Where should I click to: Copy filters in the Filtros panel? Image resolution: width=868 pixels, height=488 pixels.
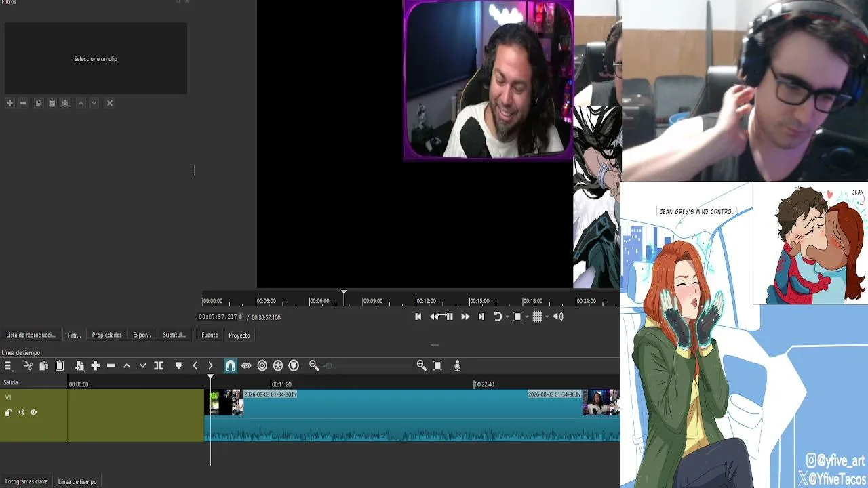pyautogui.click(x=39, y=103)
